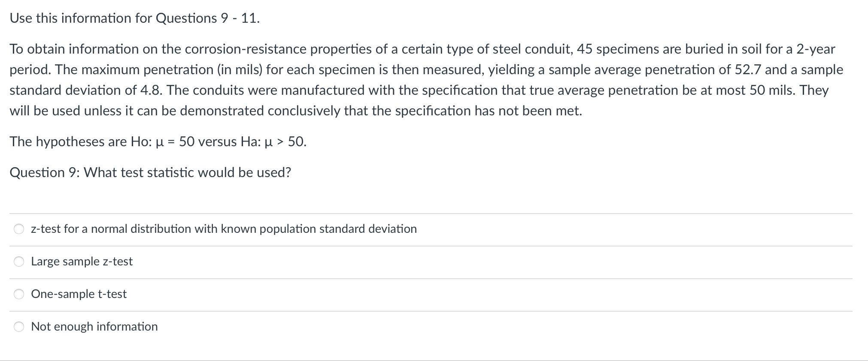Select the z-test known standard deviation radio button

(x=19, y=229)
